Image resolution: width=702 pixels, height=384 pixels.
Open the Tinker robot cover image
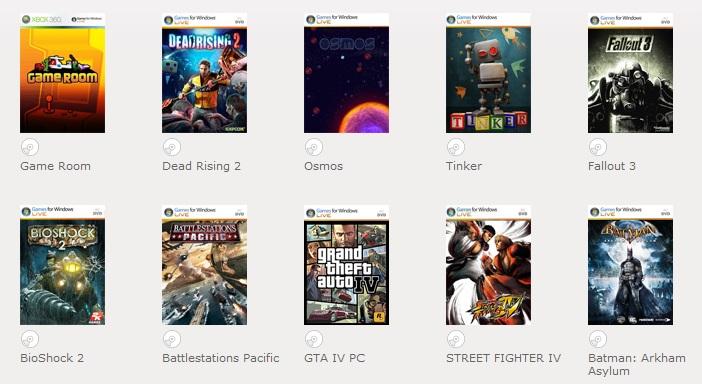pos(488,73)
